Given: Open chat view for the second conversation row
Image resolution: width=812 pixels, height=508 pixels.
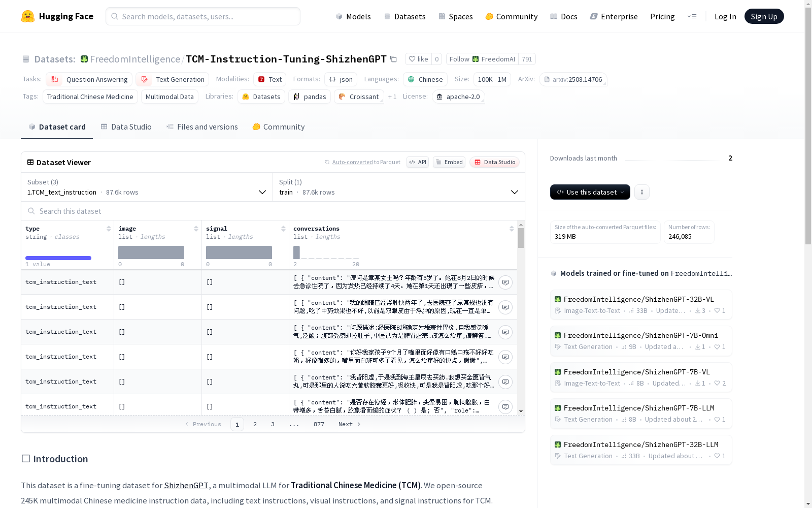Looking at the screenshot, I should pyautogui.click(x=505, y=307).
